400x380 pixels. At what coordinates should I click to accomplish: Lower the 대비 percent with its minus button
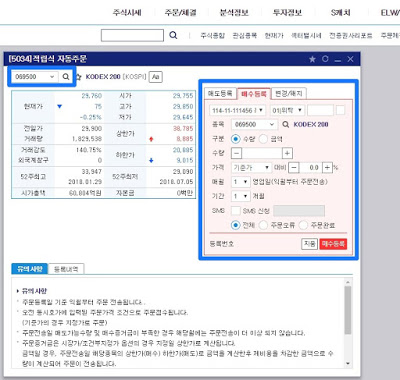[293, 167]
